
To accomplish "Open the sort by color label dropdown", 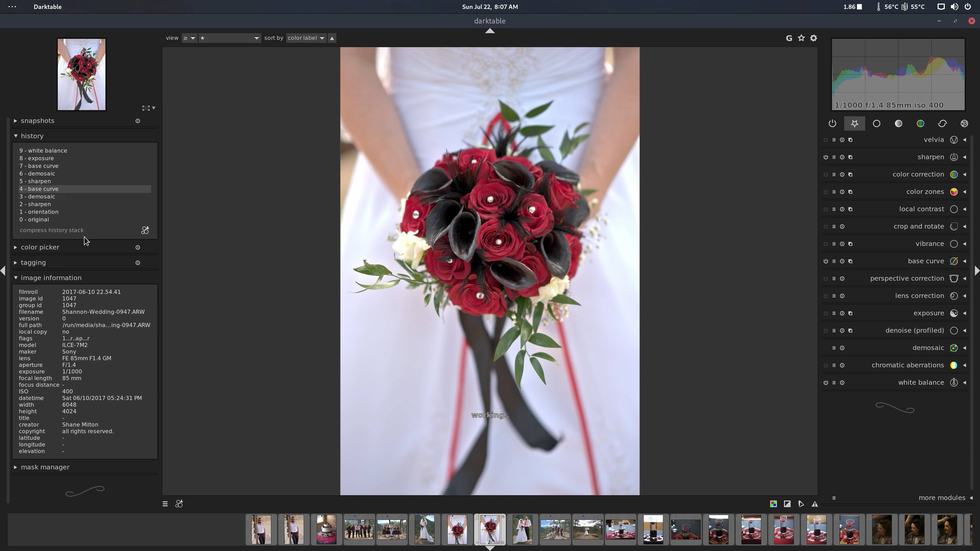I will point(306,38).
